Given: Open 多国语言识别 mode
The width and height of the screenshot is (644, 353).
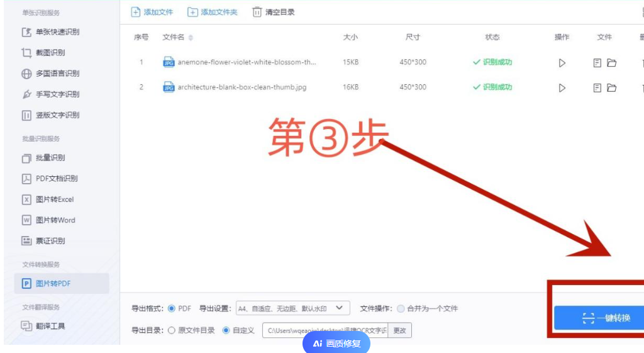Looking at the screenshot, I should click(50, 74).
